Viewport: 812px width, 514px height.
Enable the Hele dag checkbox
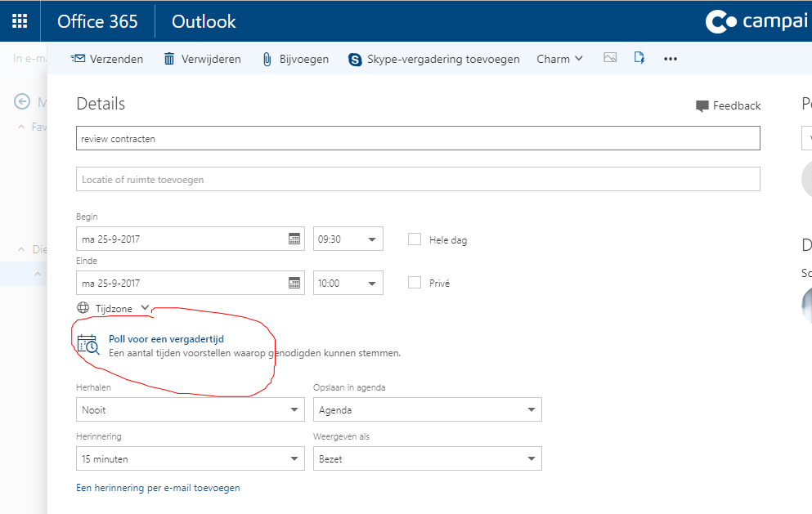tap(415, 239)
